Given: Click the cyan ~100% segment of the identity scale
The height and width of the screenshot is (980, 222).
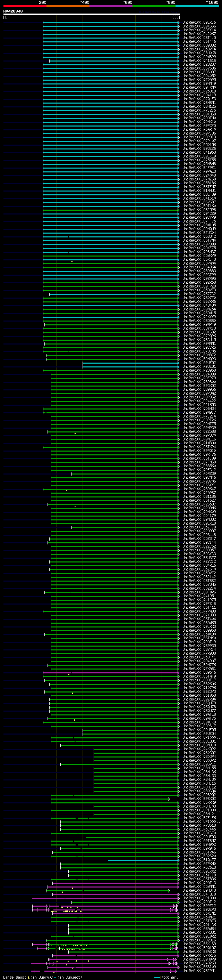Looking at the screenshot, I should pyautogui.click(x=197, y=6).
